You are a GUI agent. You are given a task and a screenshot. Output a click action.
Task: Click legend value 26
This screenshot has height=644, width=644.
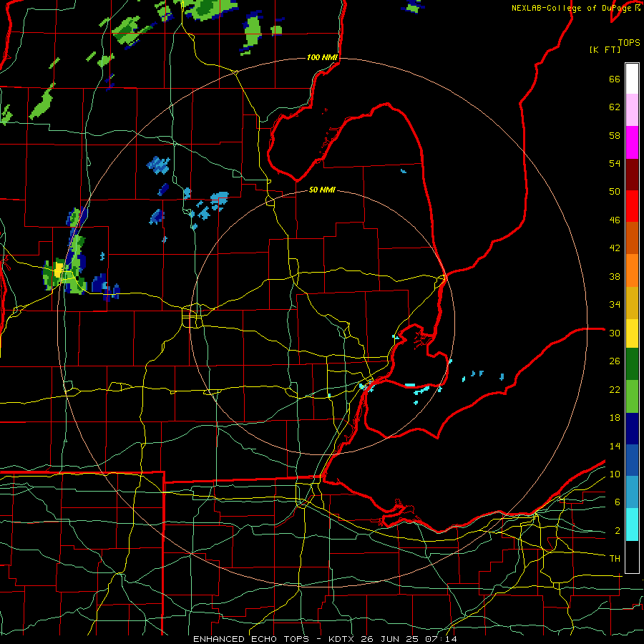tap(615, 361)
